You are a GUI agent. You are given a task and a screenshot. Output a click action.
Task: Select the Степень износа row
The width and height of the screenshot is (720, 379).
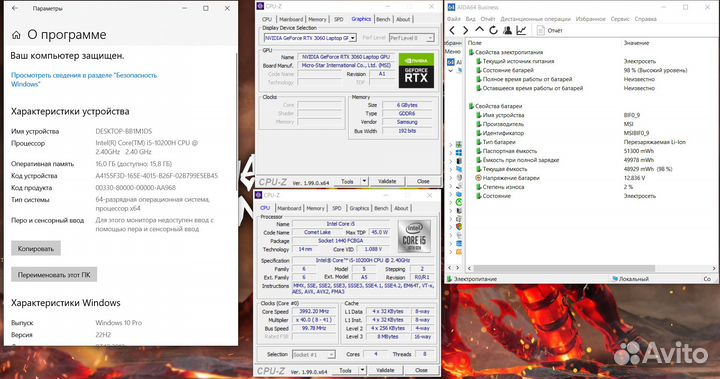pos(591,187)
